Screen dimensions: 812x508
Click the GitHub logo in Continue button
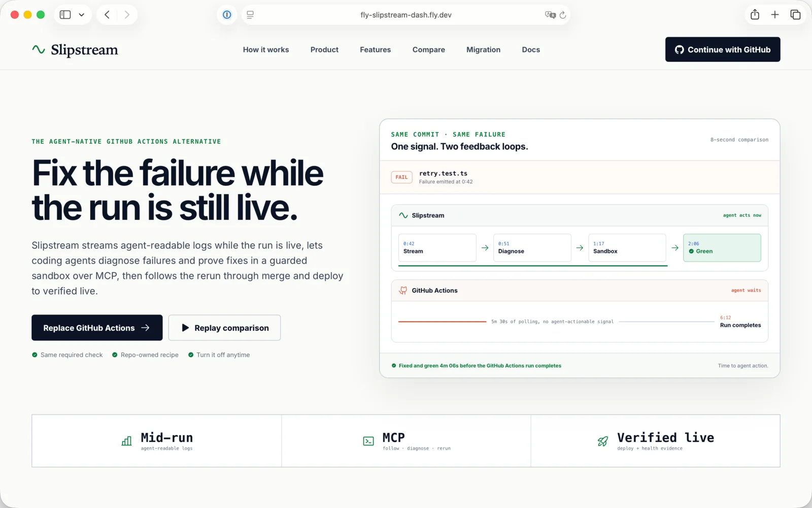680,50
